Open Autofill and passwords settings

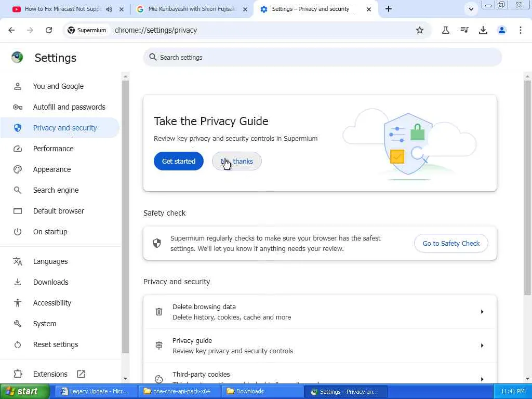click(x=69, y=107)
